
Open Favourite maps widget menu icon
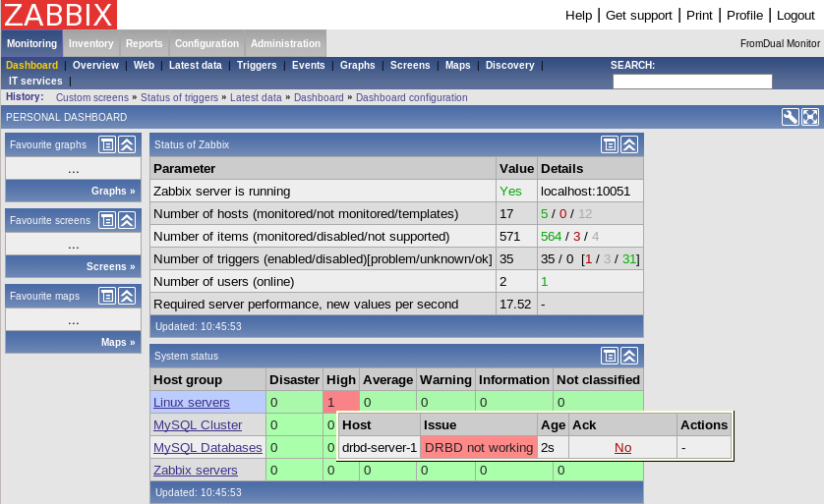point(107,296)
